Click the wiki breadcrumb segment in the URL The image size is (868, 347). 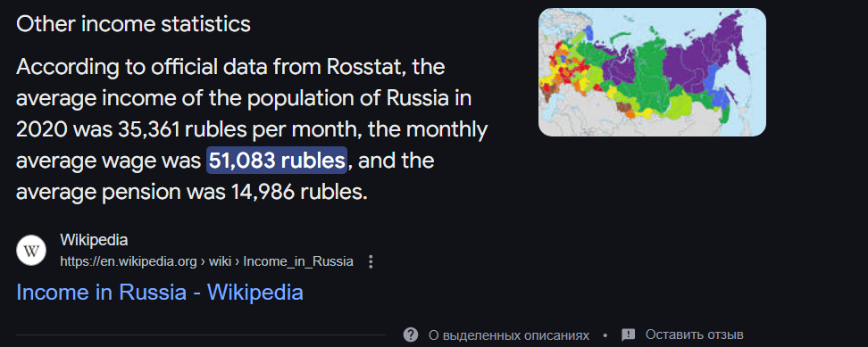point(220,262)
